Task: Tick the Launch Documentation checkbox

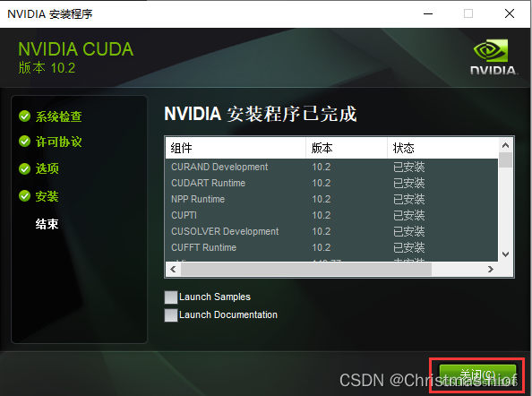Action: click(171, 314)
